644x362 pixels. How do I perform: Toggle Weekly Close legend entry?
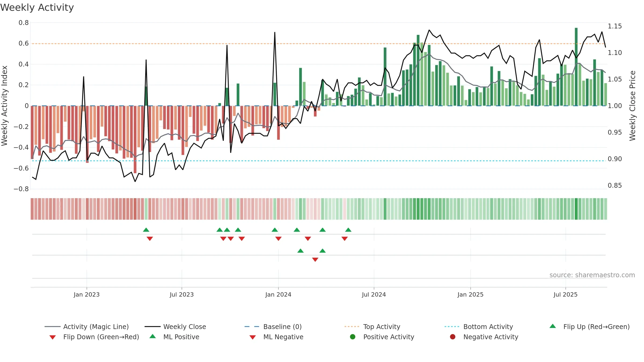175,327
